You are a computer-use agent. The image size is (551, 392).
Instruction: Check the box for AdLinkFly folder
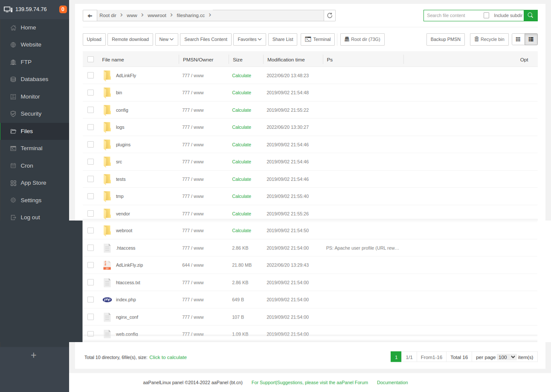90,75
